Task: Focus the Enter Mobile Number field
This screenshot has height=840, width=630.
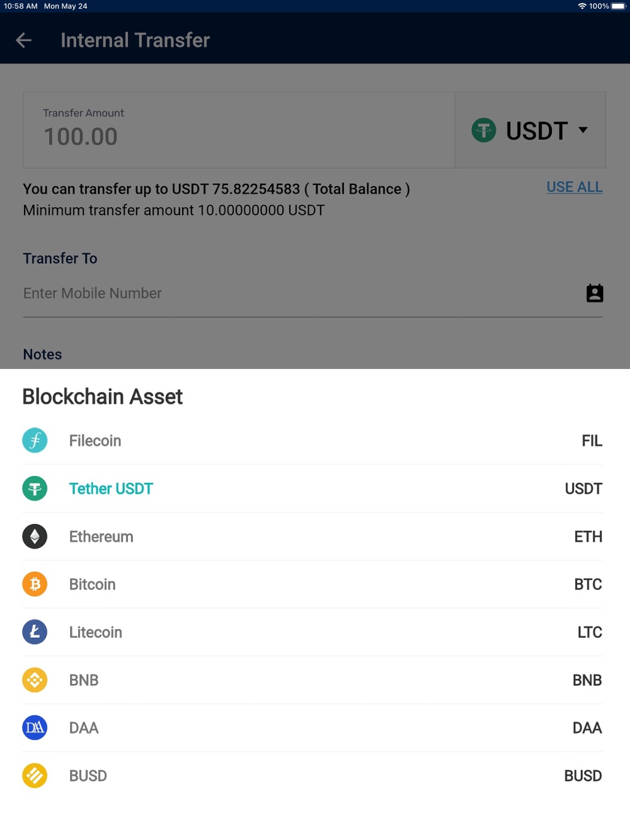Action: click(302, 293)
